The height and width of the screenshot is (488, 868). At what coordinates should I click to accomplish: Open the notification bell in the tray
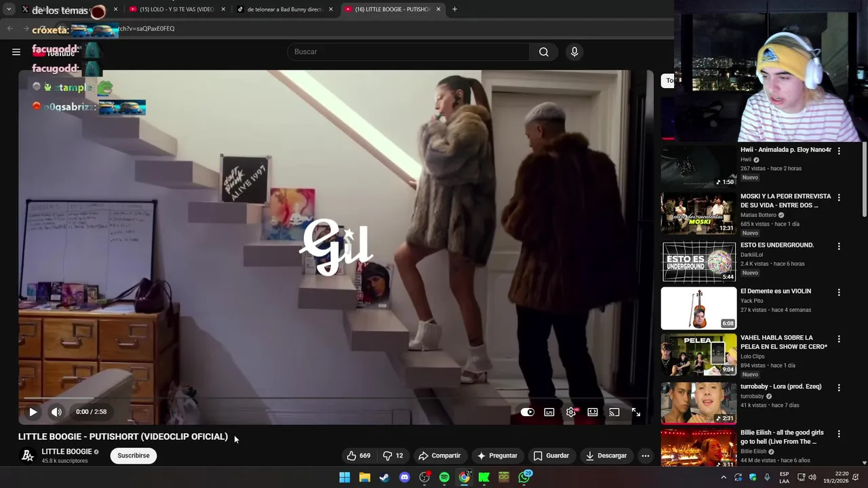[856, 477]
